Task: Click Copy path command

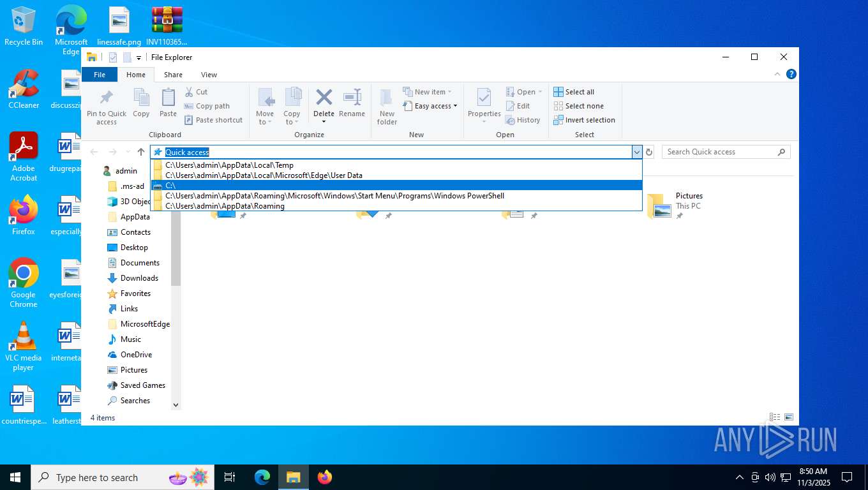Action: (207, 106)
